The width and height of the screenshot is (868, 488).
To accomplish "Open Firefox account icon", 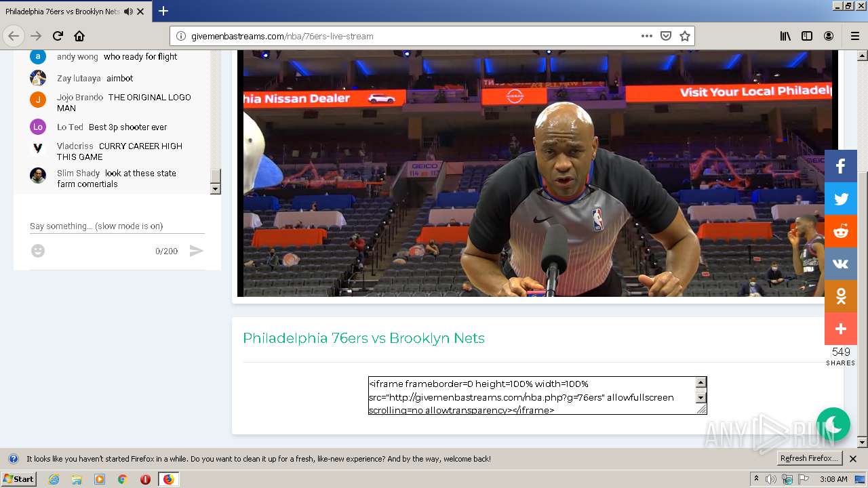I will click(829, 36).
